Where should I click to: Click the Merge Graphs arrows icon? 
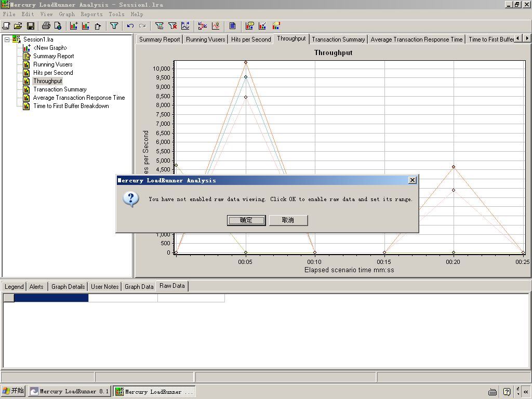pos(203,26)
